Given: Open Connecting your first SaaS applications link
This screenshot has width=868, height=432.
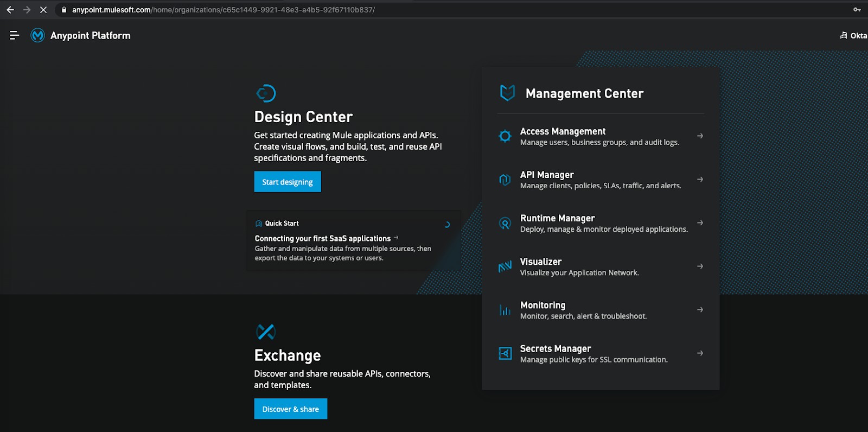Looking at the screenshot, I should point(323,238).
